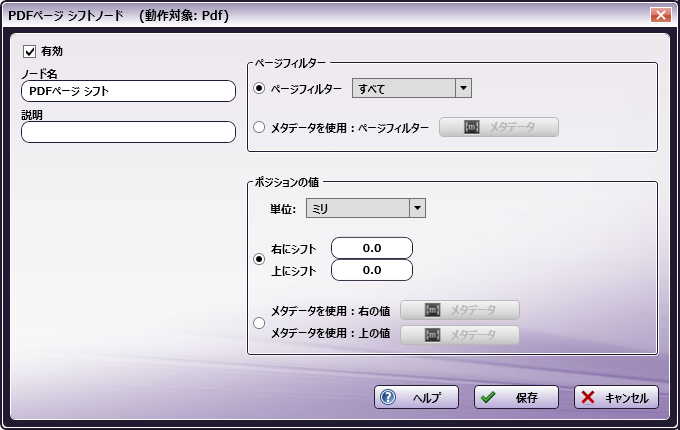The width and height of the screenshot is (680, 430).
Task: Click the 説明 input field
Action: click(128, 132)
